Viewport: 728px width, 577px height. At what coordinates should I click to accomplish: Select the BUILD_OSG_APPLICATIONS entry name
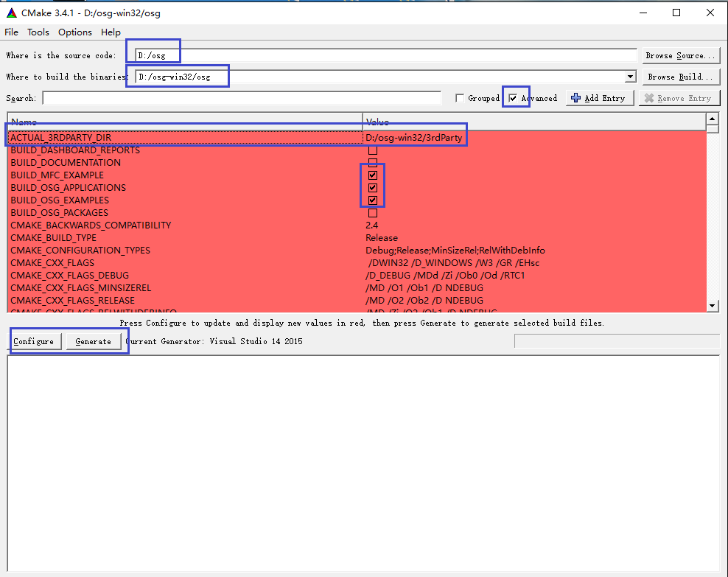(x=69, y=187)
